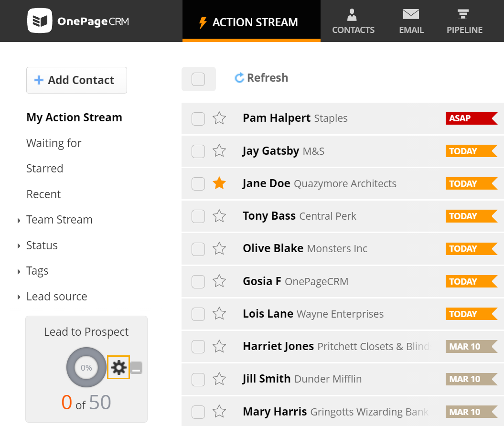Screen dimensions: 504x426
Task: Click the Quazymore Architects company text
Action: pos(345,184)
